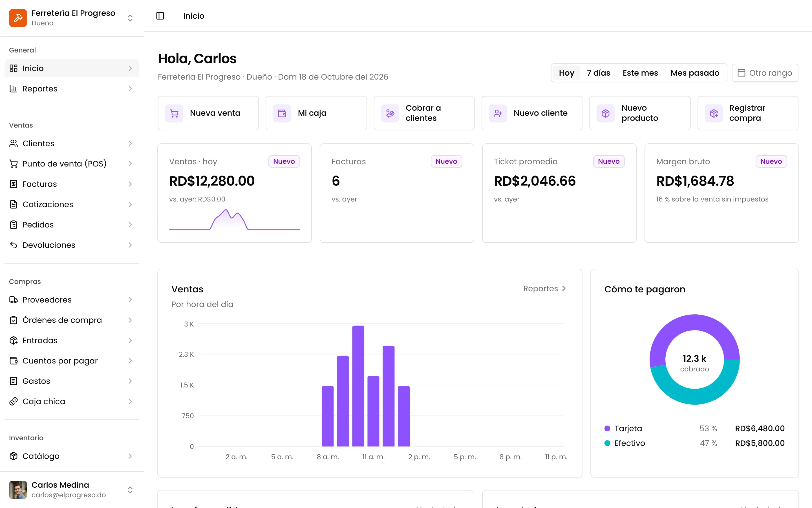Click the Facturas receipt icon in sidebar
This screenshot has height=508, width=812.
click(14, 184)
